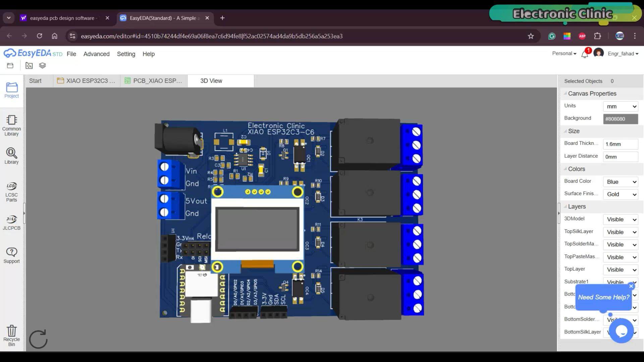Click the chat bubble help icon

[621, 331]
